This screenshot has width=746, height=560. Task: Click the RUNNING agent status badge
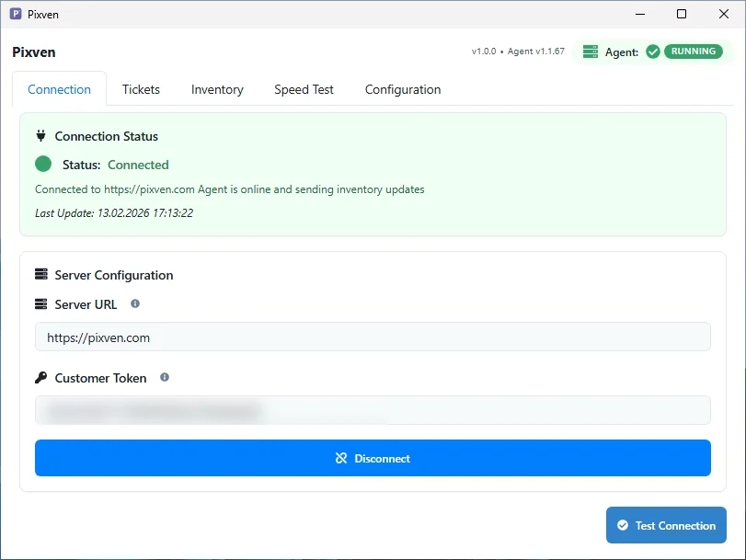(694, 51)
